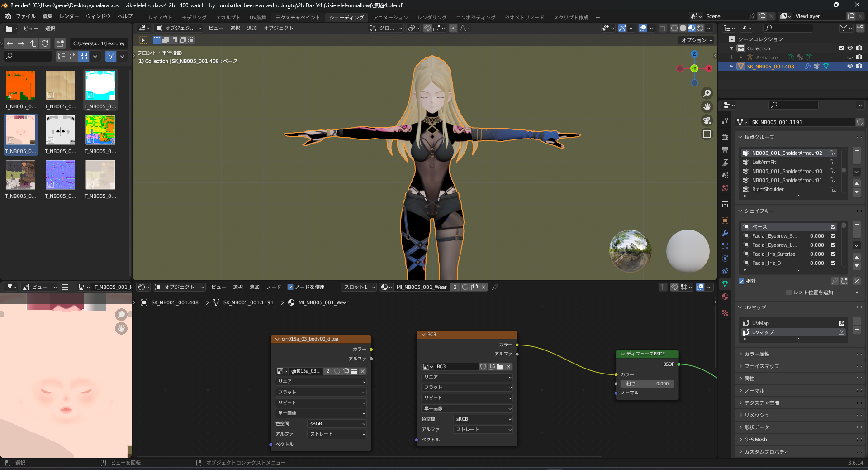
Task: Unlink the image from the BC3 node
Action: click(x=508, y=367)
